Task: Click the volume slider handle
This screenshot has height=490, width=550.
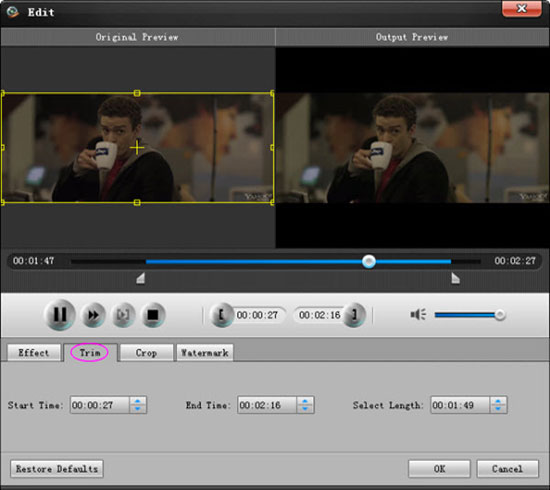Action: 500,315
